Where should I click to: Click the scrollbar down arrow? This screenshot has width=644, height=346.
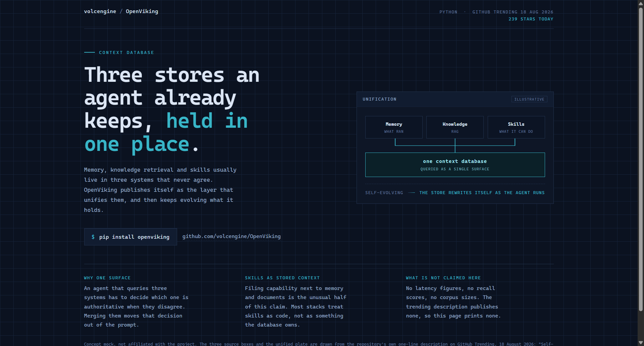pos(641,343)
